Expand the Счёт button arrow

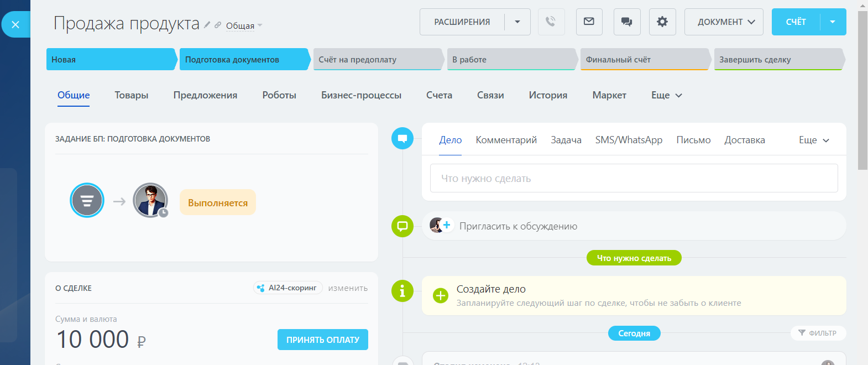click(833, 22)
